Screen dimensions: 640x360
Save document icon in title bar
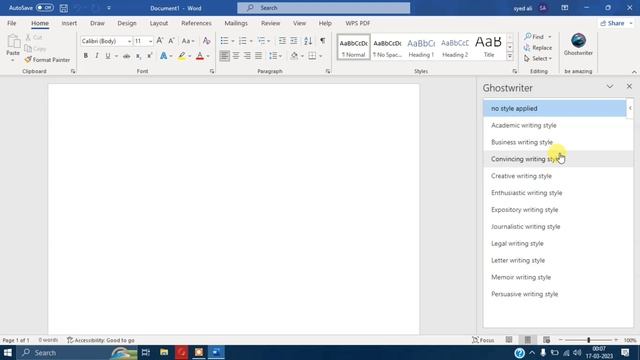[64, 8]
